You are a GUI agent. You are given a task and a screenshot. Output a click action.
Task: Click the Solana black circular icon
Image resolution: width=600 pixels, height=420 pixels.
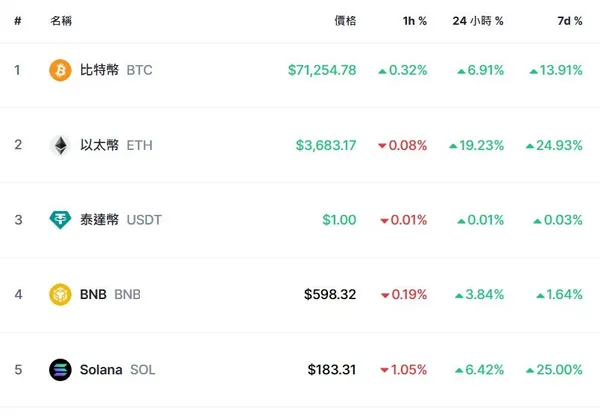click(61, 370)
